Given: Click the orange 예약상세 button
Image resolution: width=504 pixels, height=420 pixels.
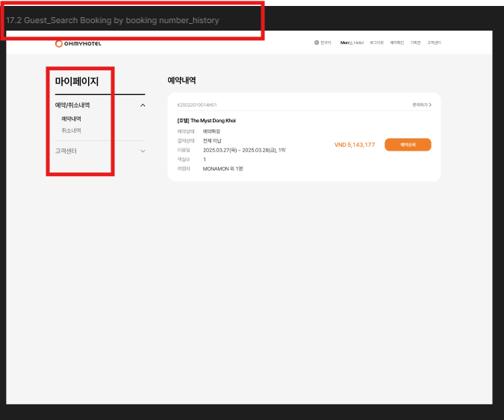Looking at the screenshot, I should 408,145.
